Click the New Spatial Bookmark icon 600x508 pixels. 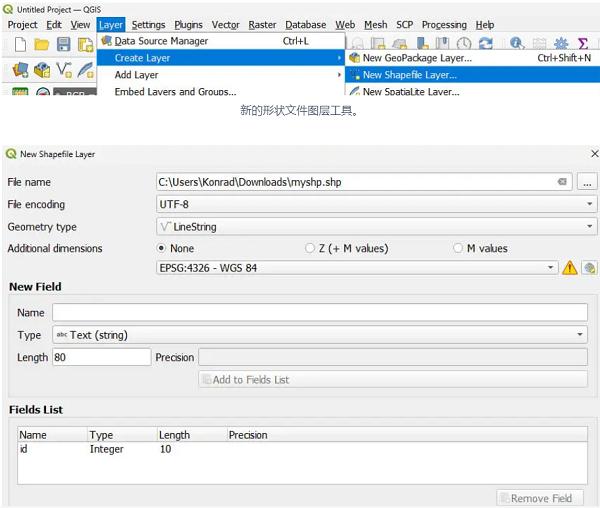tap(422, 44)
